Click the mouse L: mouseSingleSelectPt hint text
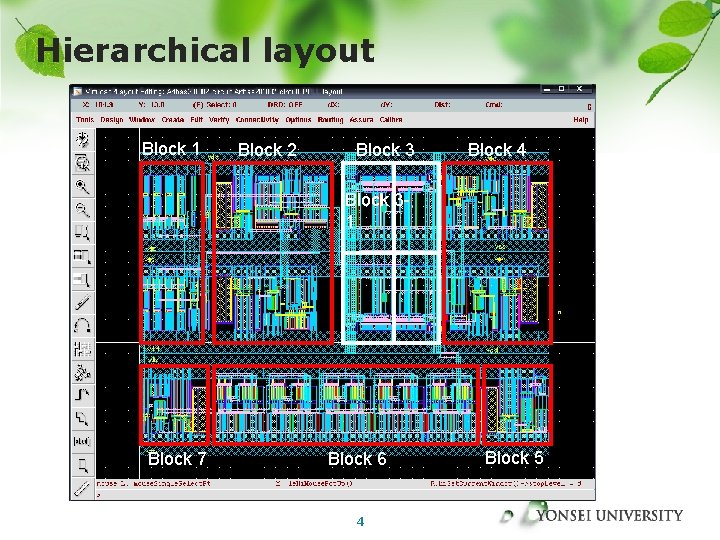Image resolution: width=720 pixels, height=540 pixels. pyautogui.click(x=153, y=484)
